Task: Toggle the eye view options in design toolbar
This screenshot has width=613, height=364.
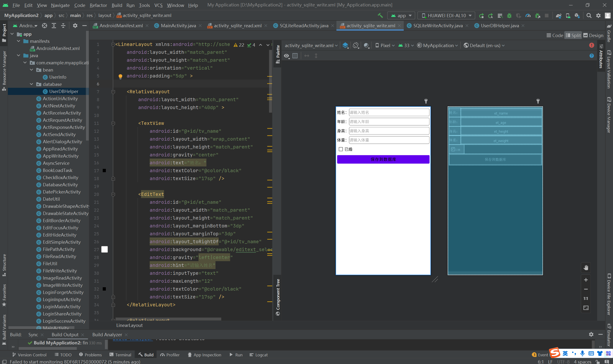Action: [x=286, y=56]
